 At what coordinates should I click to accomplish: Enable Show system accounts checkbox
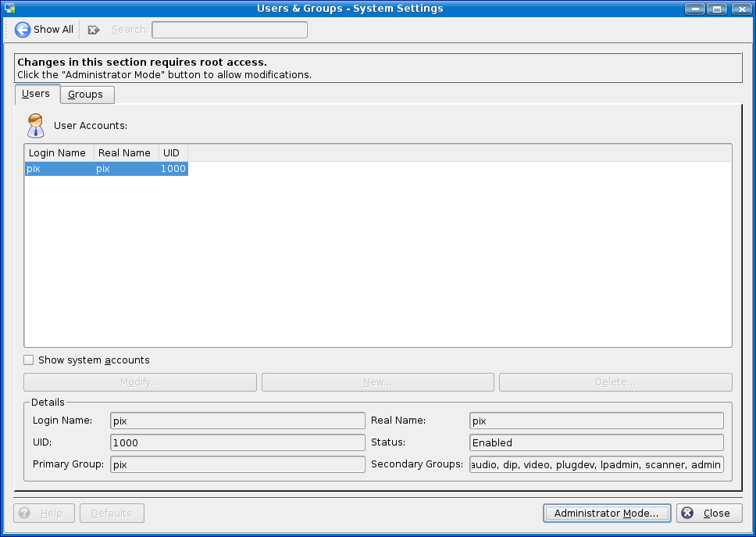29,360
